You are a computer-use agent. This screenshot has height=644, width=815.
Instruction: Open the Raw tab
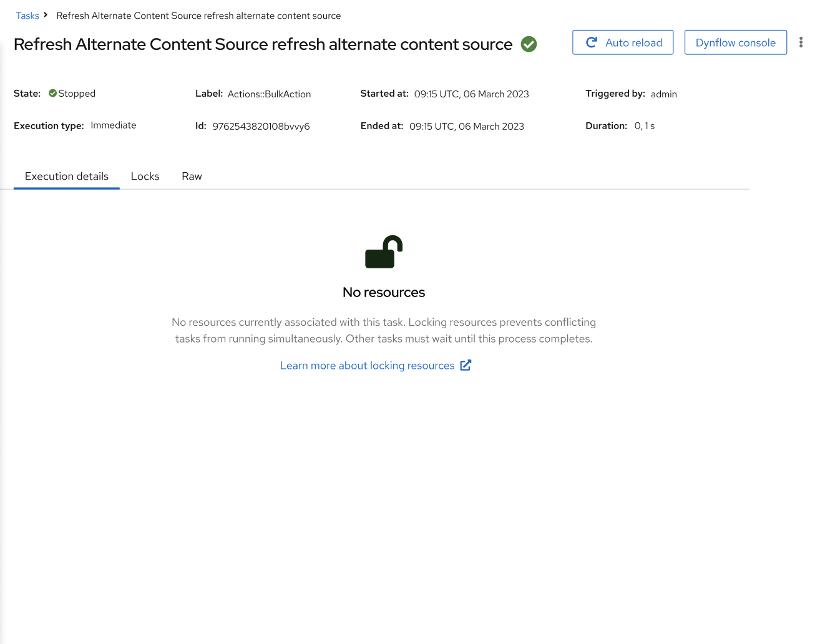192,177
